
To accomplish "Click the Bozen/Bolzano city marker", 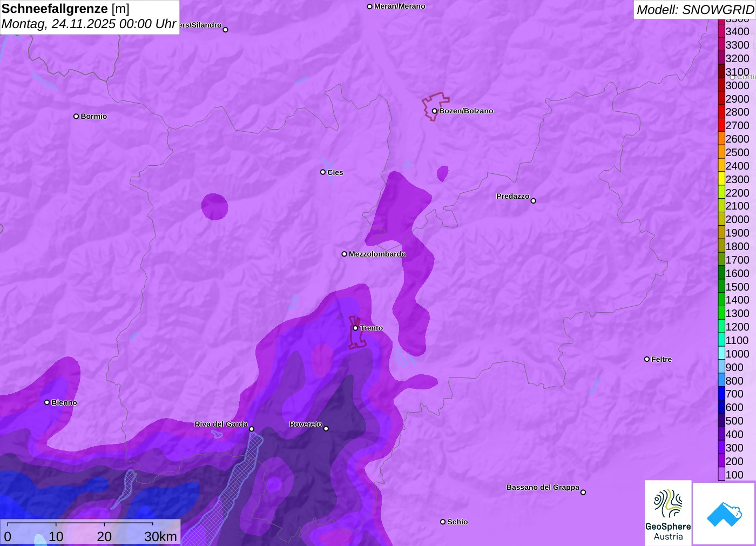I will coord(434,111).
